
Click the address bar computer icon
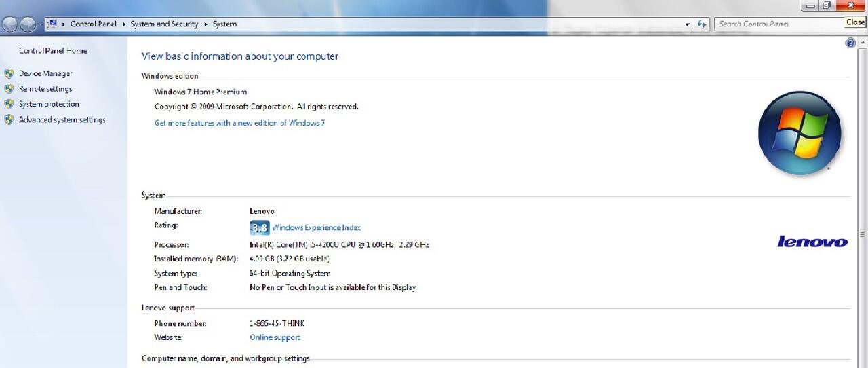point(52,24)
